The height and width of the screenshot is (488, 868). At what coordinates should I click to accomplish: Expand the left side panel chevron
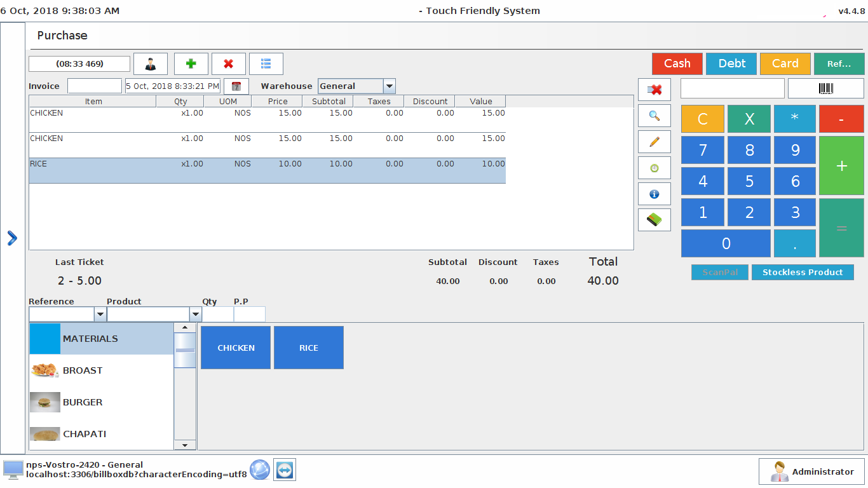coord(12,238)
